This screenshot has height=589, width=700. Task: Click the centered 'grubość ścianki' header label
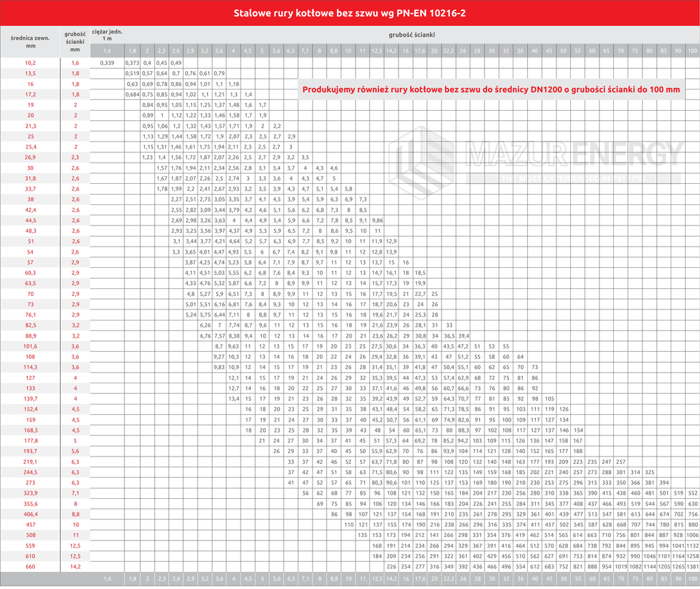point(409,33)
